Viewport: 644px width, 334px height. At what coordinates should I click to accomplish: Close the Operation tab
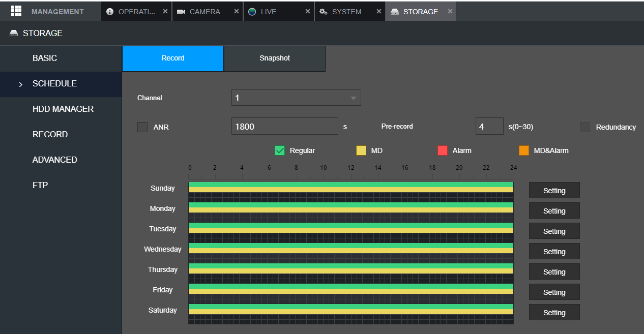pos(165,11)
